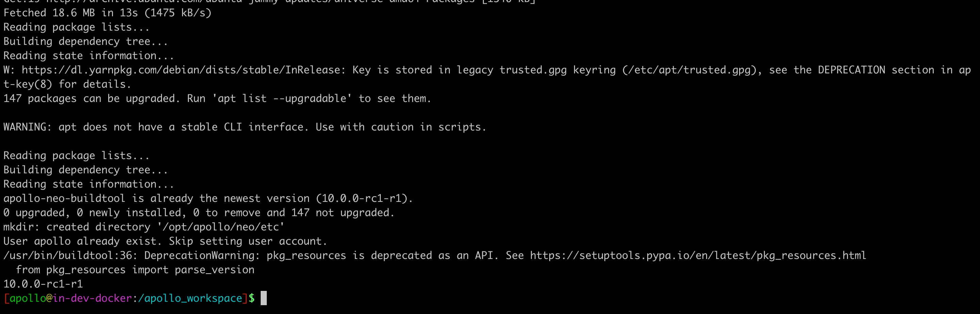Image resolution: width=980 pixels, height=314 pixels.
Task: Click the /apollo_workspace path in prompt
Action: point(190,298)
